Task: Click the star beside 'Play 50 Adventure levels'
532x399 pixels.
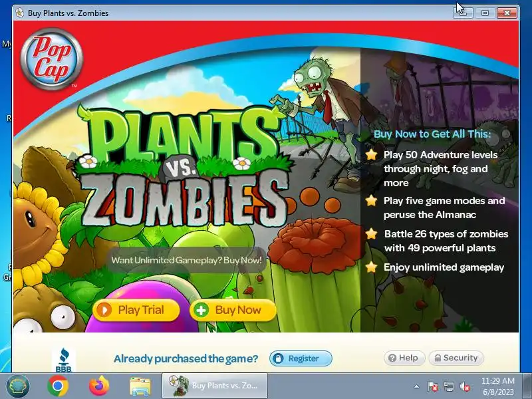Action: pyautogui.click(x=371, y=154)
